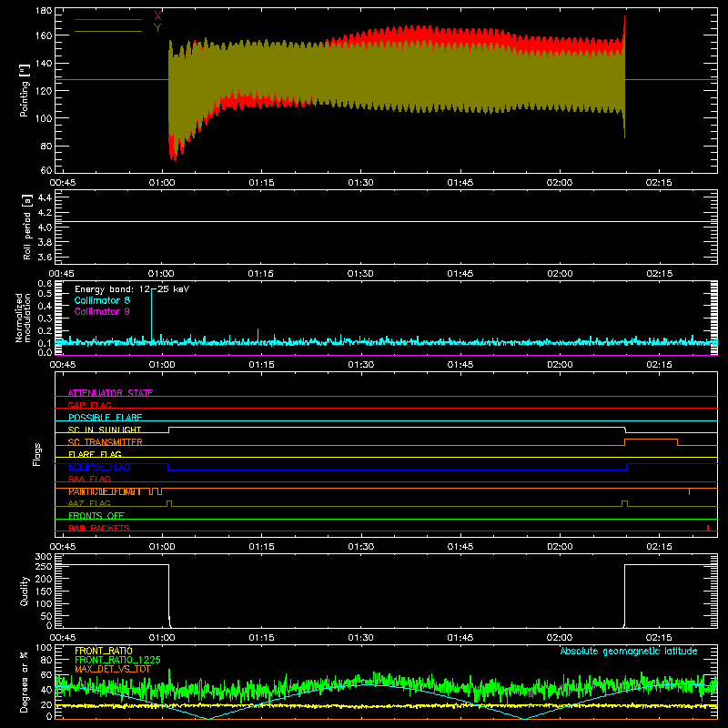
Task: Click the 'Pointing' vertical axis title
Action: [x=25, y=90]
